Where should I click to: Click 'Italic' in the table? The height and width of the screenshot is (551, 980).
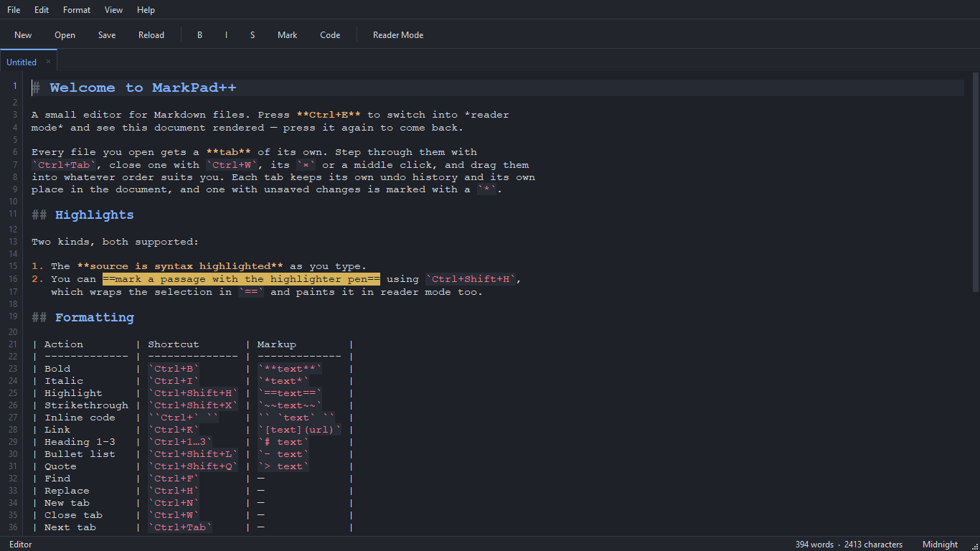click(64, 381)
